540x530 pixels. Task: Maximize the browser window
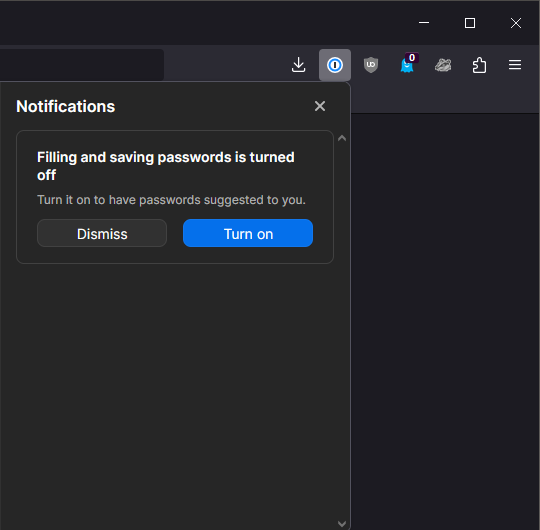pos(470,23)
